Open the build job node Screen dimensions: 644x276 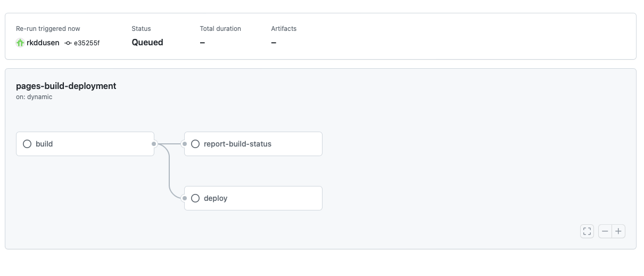coord(85,144)
